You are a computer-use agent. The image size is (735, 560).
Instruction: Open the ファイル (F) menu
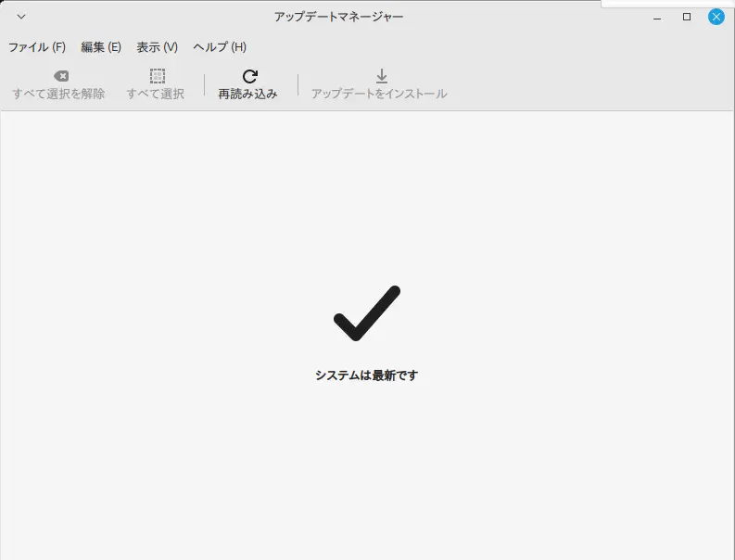click(37, 47)
